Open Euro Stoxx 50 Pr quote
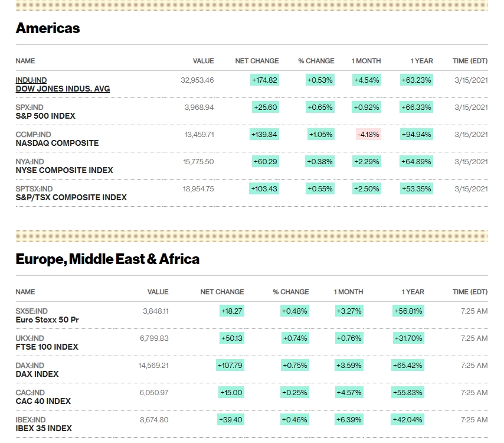Viewport: 504px width, 443px height. pos(47,320)
